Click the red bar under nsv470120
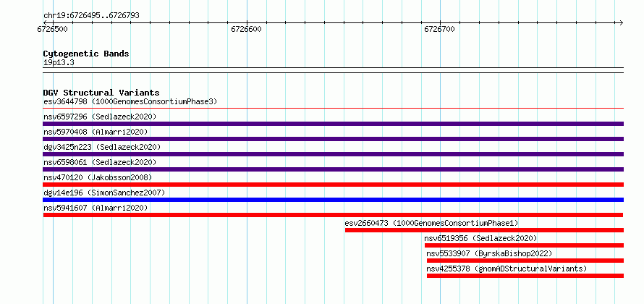 [x=334, y=185]
